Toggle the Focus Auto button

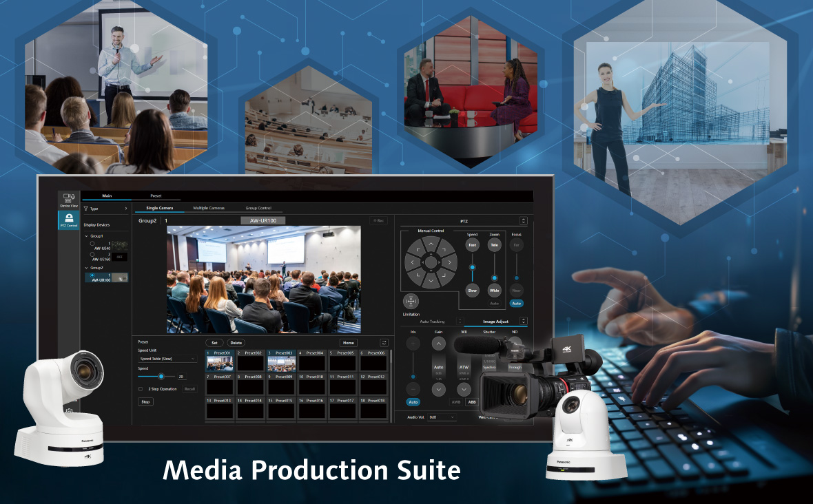point(516,303)
